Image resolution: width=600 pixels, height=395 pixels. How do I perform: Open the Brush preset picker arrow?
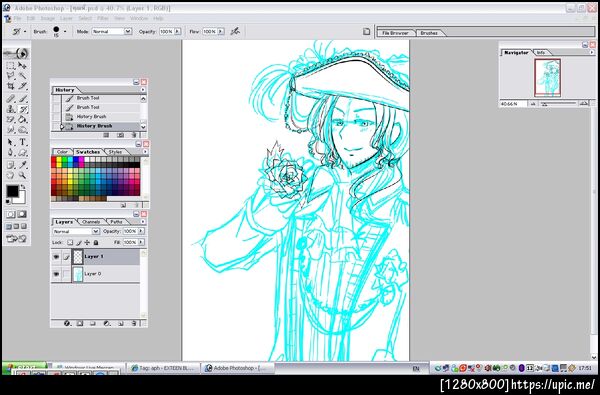(x=65, y=31)
